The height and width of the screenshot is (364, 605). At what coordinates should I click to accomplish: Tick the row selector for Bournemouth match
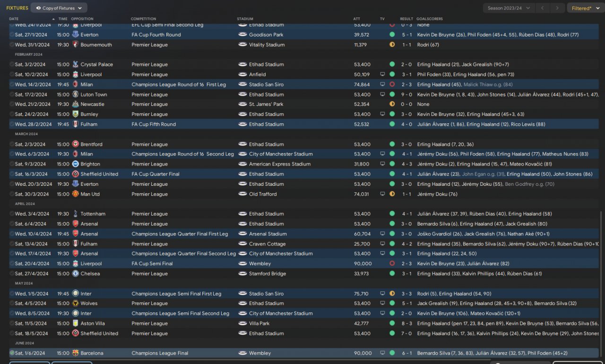coord(12,45)
